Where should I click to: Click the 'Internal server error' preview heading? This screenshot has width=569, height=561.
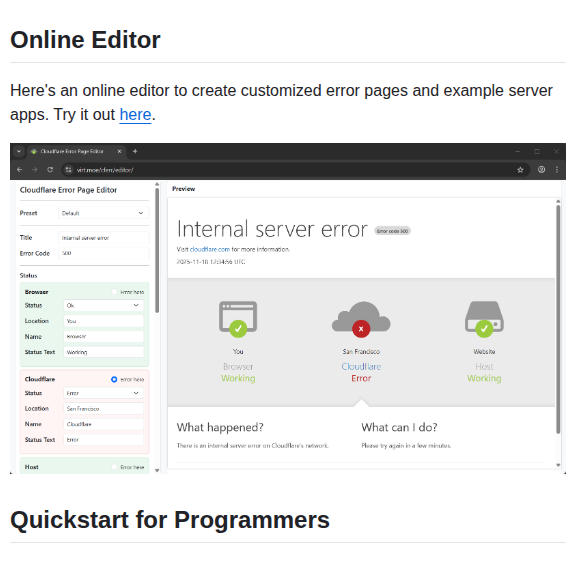coord(272,229)
